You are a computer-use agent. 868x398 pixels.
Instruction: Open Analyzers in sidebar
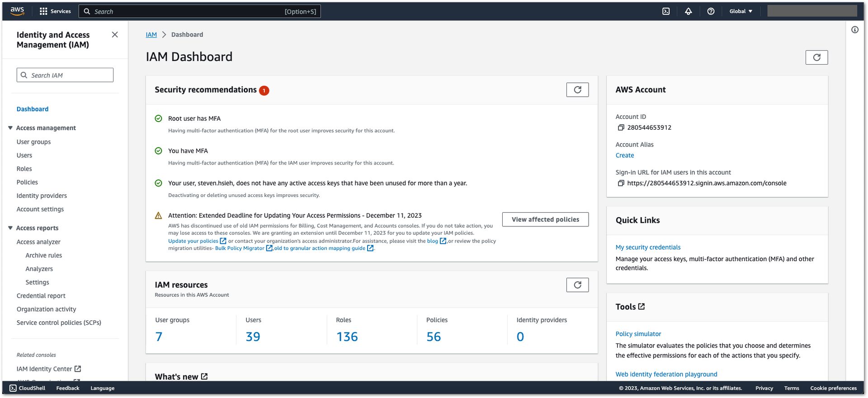click(39, 269)
